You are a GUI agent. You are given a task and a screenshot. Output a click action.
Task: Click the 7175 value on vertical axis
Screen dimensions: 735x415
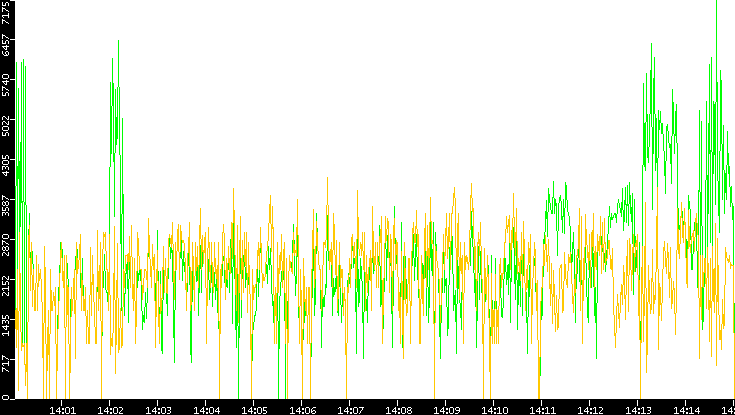click(6, 12)
